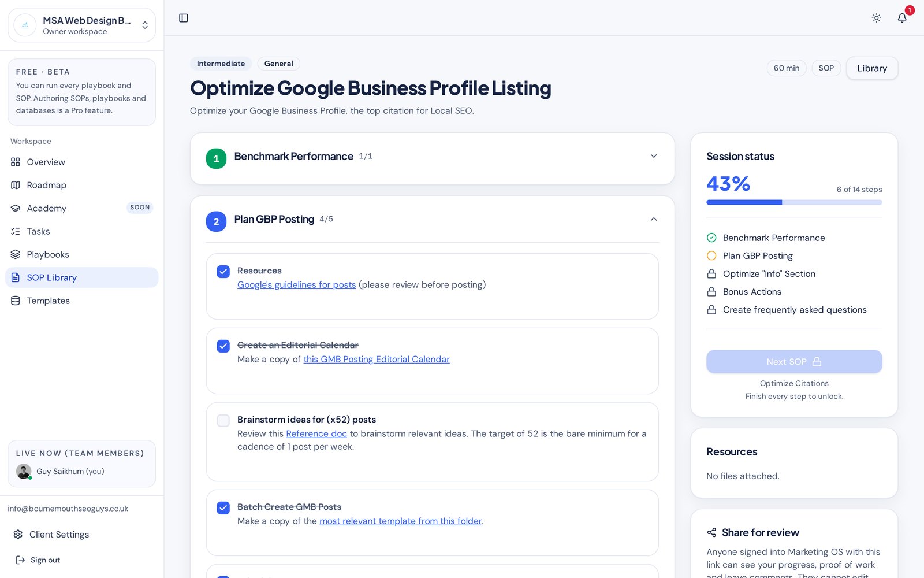Click the Playbooks layers icon
This screenshot has height=578, width=924.
[x=16, y=254]
